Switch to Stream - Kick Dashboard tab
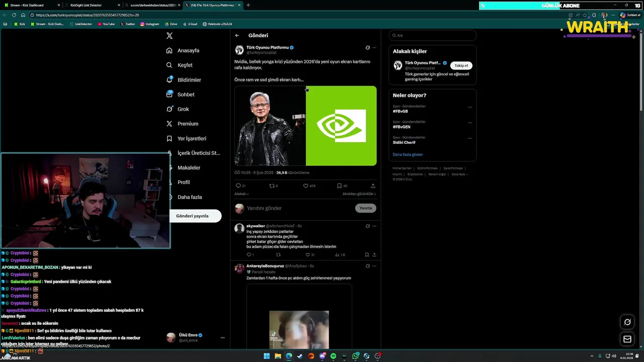Viewport: 644px width, 362px height. (31, 5)
